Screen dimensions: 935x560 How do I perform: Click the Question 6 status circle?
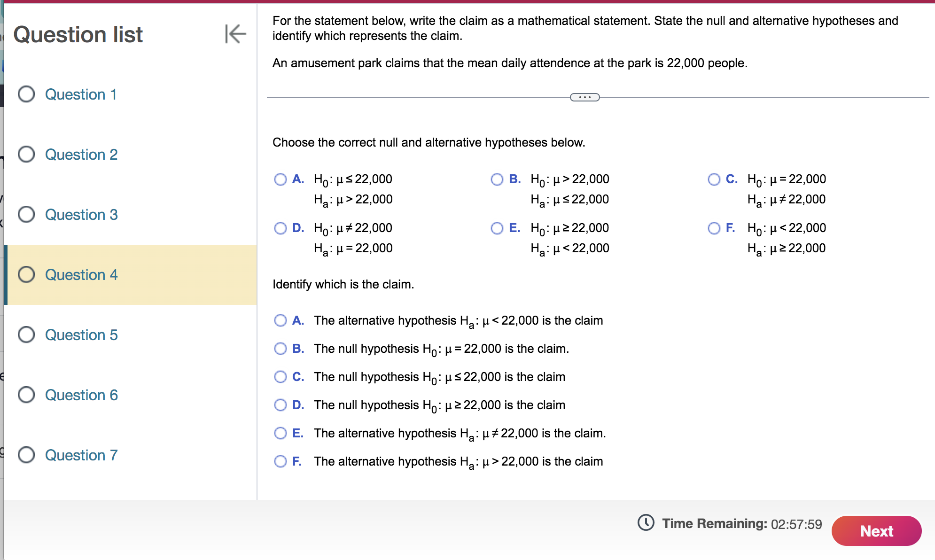(x=26, y=395)
